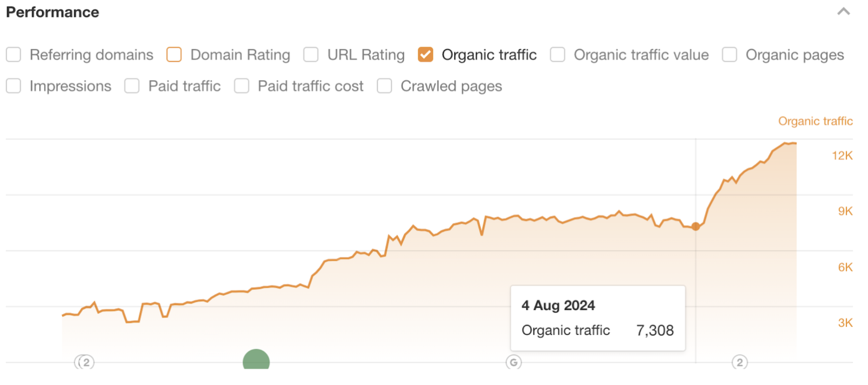Image resolution: width=868 pixels, height=385 pixels.
Task: Click the green circle timeline marker
Action: [x=256, y=360]
